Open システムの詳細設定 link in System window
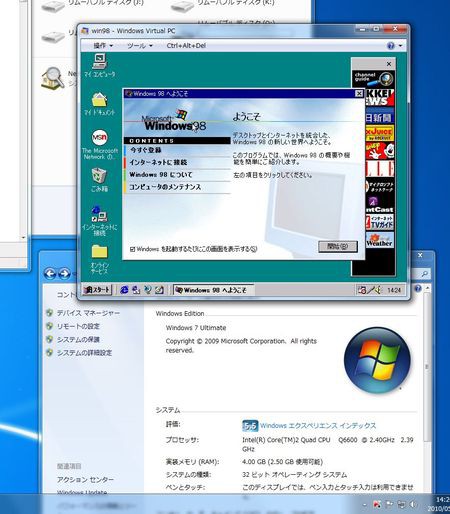 tap(84, 353)
